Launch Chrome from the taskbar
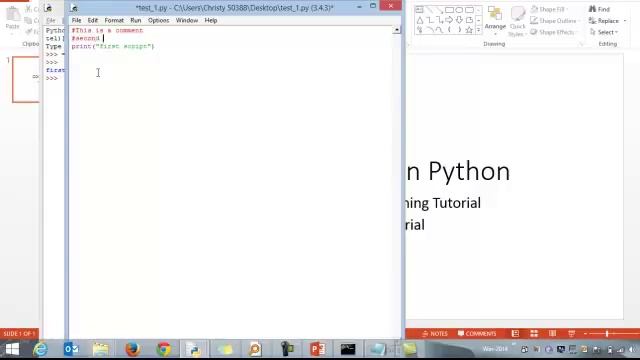 164,349
